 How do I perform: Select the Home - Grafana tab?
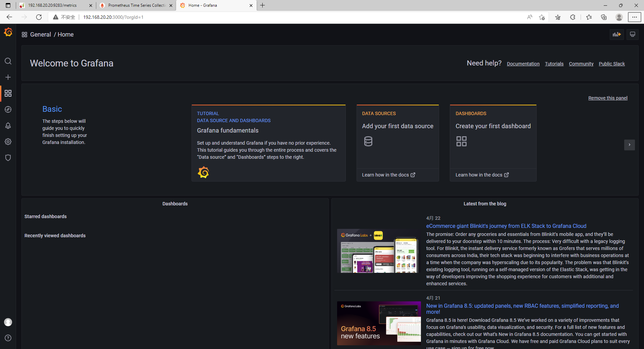click(216, 5)
